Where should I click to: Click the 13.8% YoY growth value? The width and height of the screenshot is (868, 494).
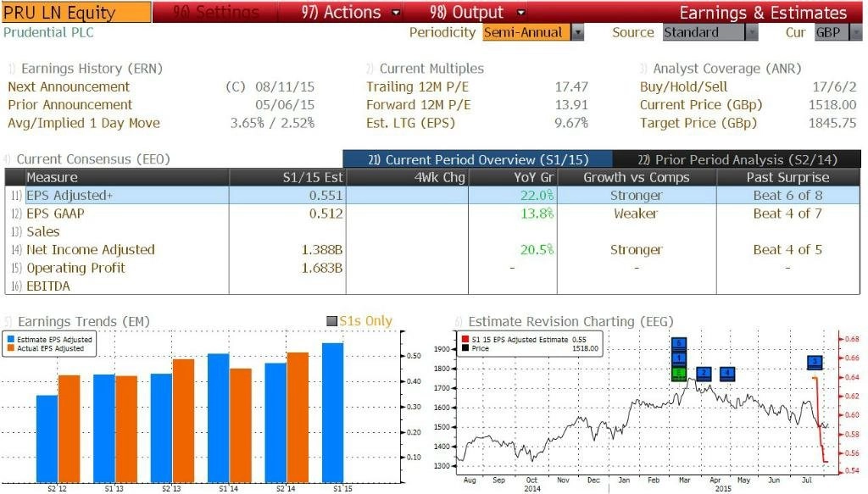(537, 214)
